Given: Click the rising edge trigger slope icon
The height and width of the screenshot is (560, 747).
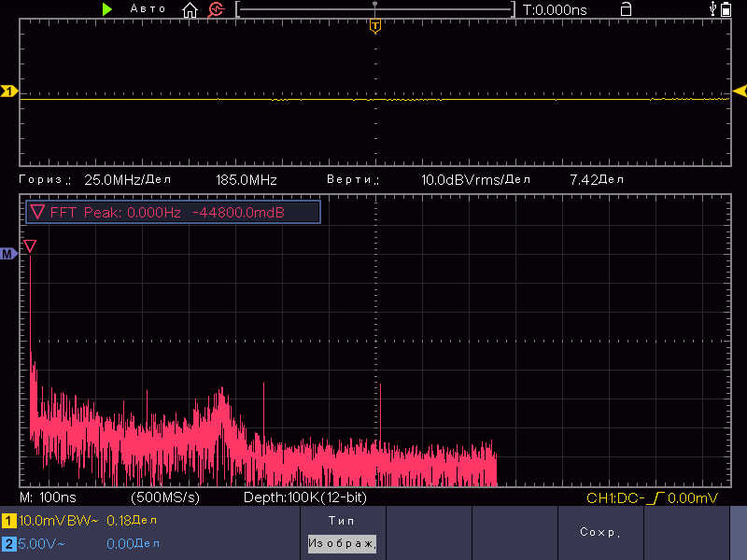Looking at the screenshot, I should [655, 498].
